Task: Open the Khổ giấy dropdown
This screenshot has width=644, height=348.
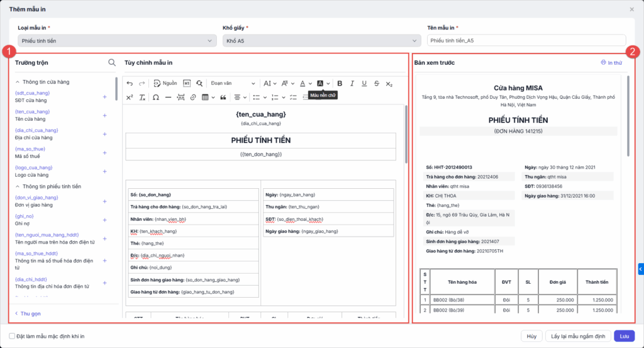Action: coord(321,41)
